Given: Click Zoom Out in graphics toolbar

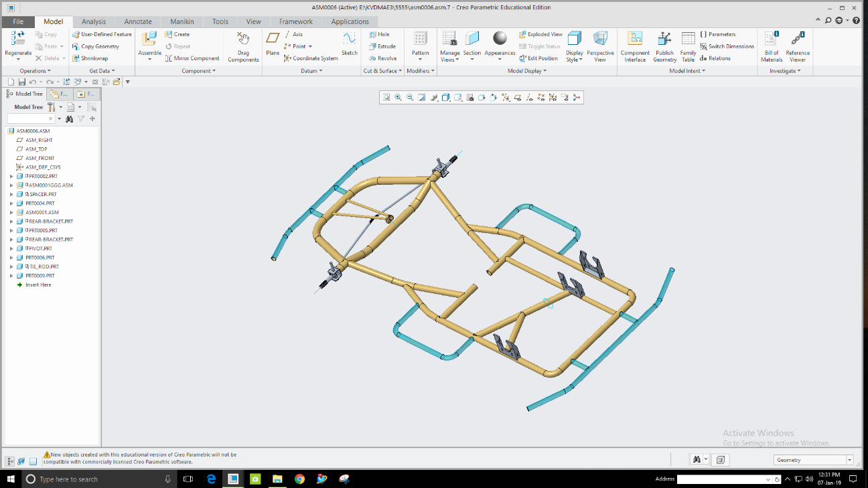Looking at the screenshot, I should [410, 98].
